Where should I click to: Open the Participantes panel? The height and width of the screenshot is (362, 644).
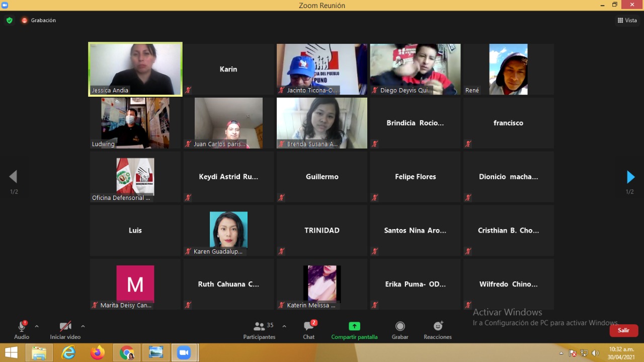pos(260,330)
